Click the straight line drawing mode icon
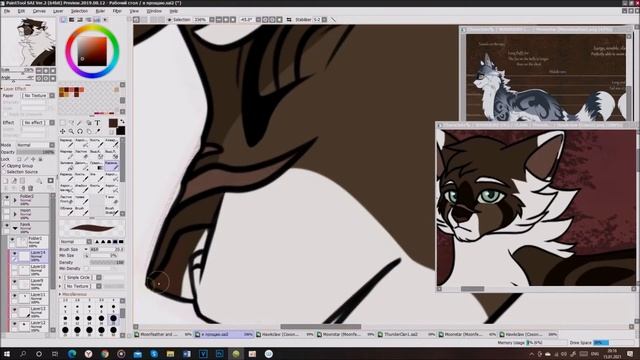The image size is (640, 360). click(333, 20)
